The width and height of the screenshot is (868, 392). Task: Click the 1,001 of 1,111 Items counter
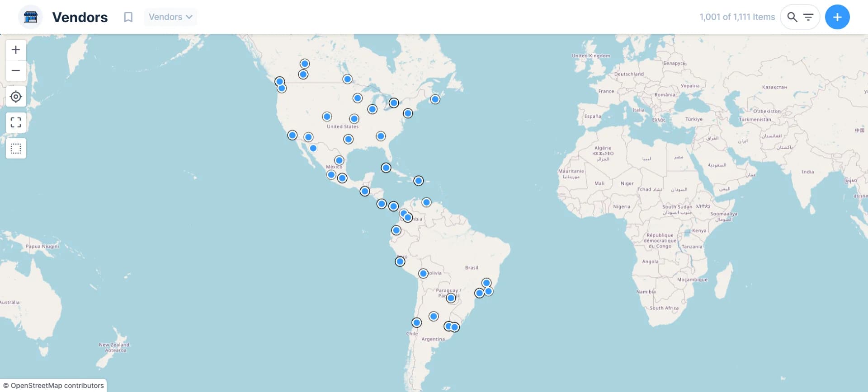tap(737, 17)
